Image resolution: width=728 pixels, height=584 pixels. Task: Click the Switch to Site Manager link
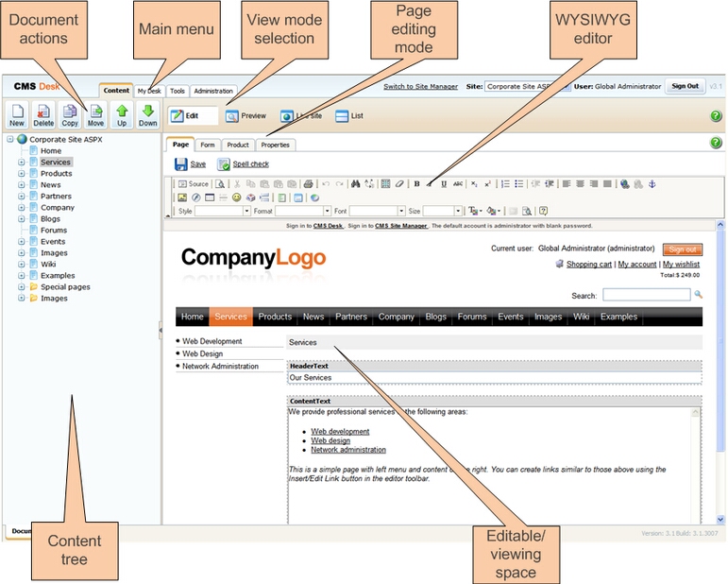tap(420, 87)
